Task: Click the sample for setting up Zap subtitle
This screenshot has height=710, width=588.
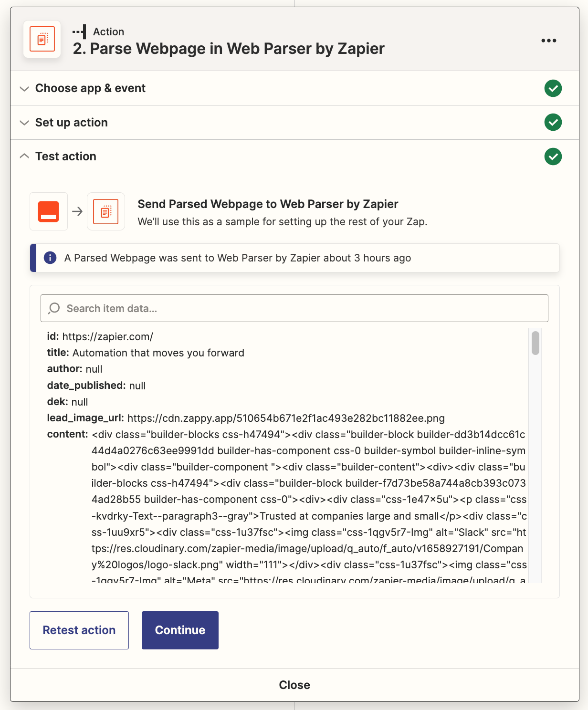Action: pos(283,221)
